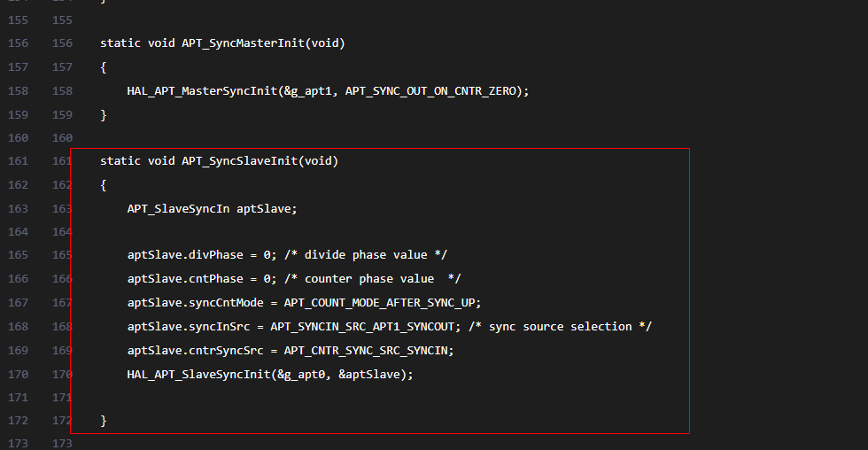Screen dimensions: 868x450
Task: Click the APT_SlaveSyncIn type declaration
Action: (x=178, y=208)
